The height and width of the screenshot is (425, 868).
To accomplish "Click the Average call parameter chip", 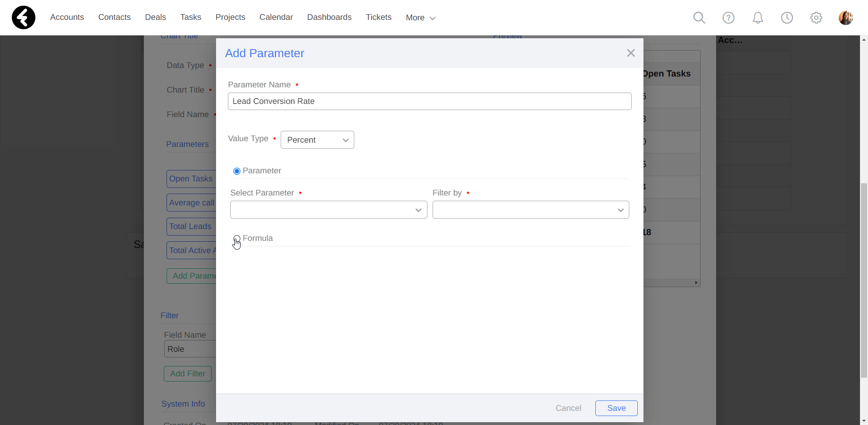I will pyautogui.click(x=191, y=203).
